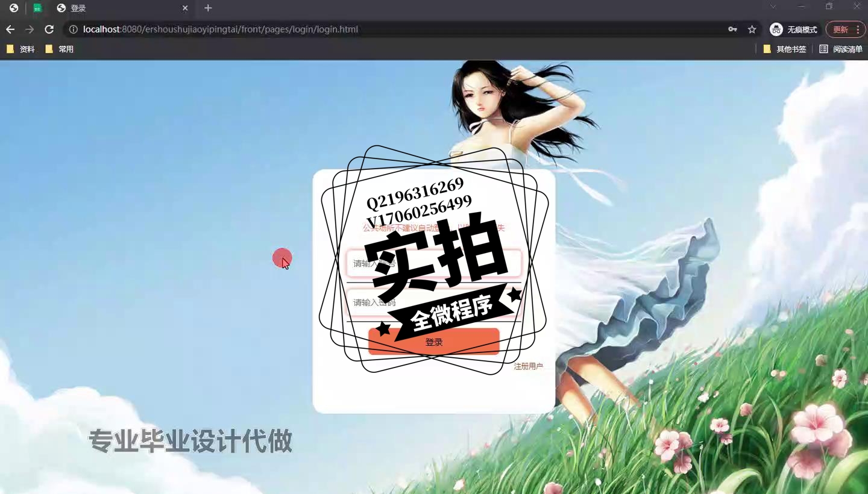This screenshot has height=494, width=868.
Task: Minimize the browser window
Action: [801, 7]
